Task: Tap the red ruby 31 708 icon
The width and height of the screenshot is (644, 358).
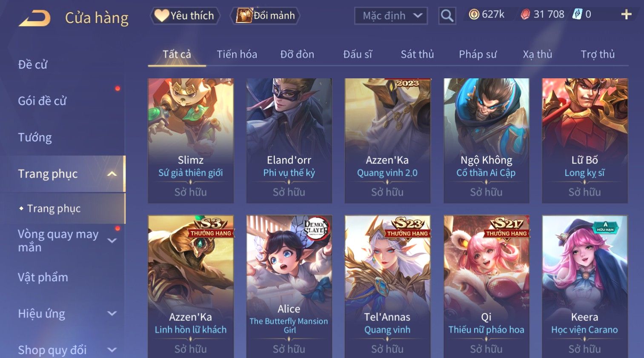Action: click(526, 14)
